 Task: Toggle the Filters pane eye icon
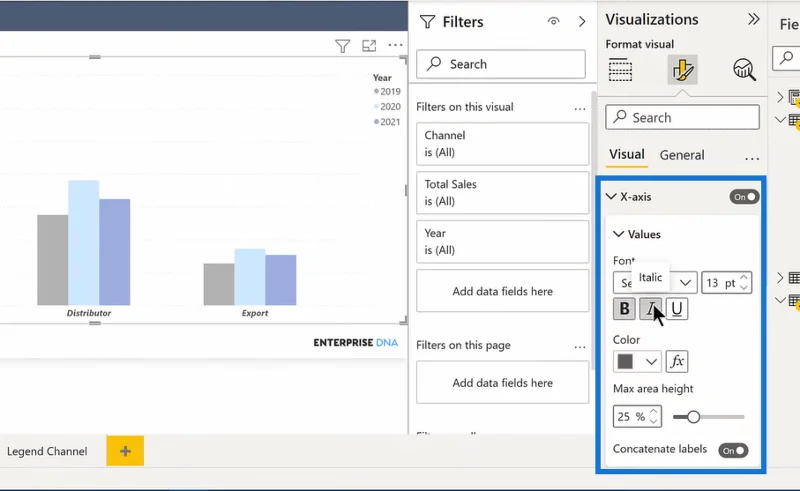tap(554, 21)
